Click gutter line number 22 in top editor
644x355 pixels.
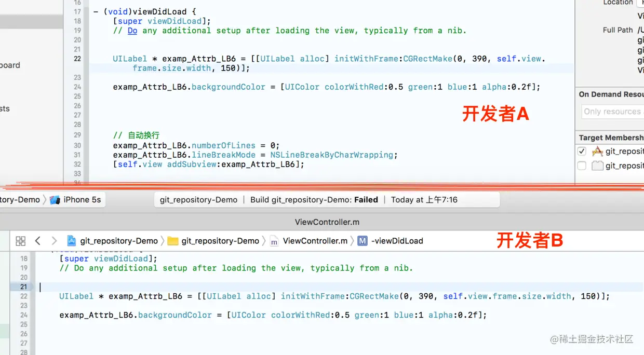77,59
